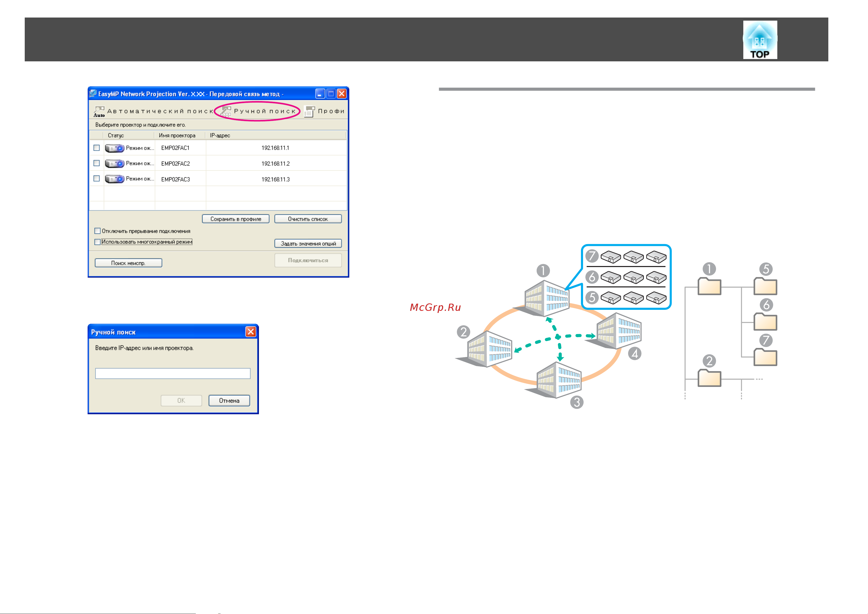
Task: Check the box for projector EMP02FAC2
Action: pyautogui.click(x=96, y=163)
